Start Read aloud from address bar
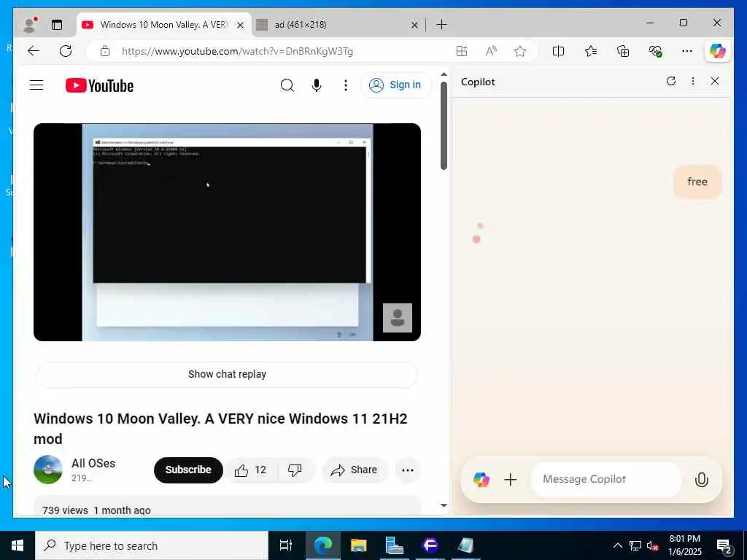 coord(491,51)
